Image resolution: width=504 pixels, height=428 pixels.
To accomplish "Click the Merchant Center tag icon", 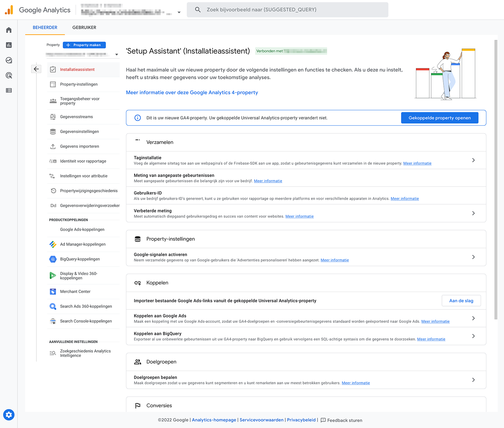I will (53, 292).
